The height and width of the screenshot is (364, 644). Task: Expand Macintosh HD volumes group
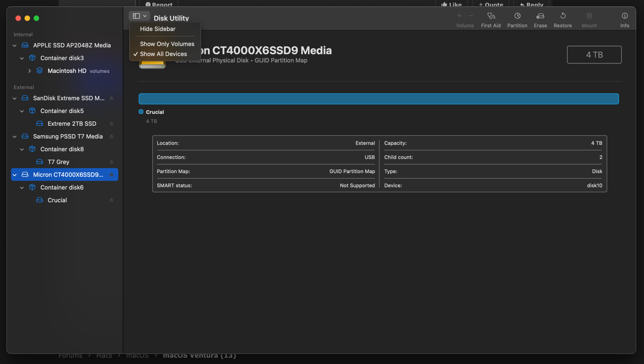coord(29,71)
